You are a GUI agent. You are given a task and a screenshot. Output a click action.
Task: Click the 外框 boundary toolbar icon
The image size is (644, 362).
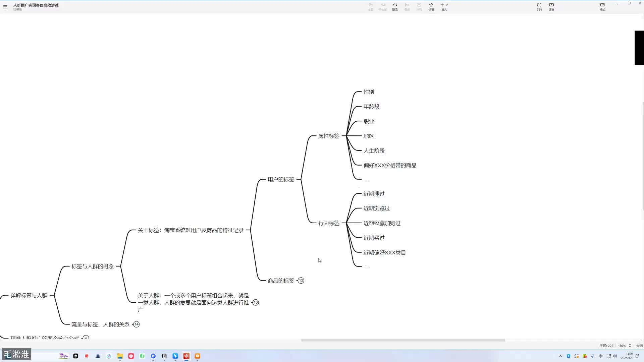click(419, 6)
